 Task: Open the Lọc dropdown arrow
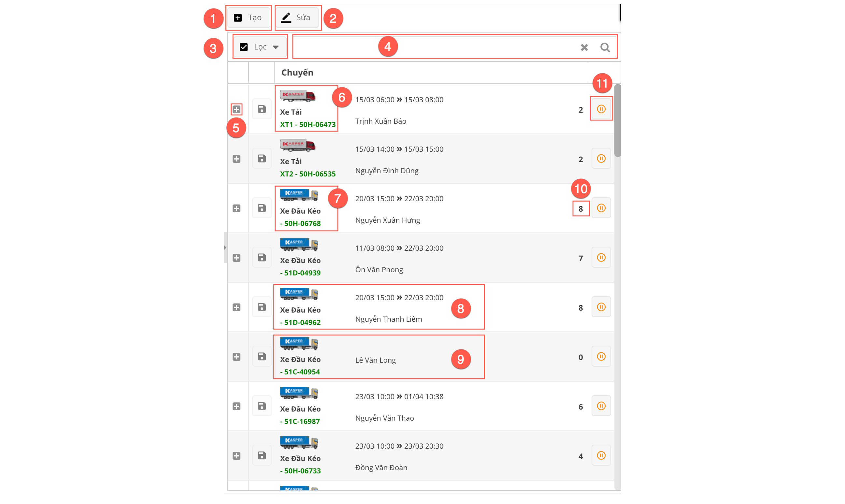276,47
